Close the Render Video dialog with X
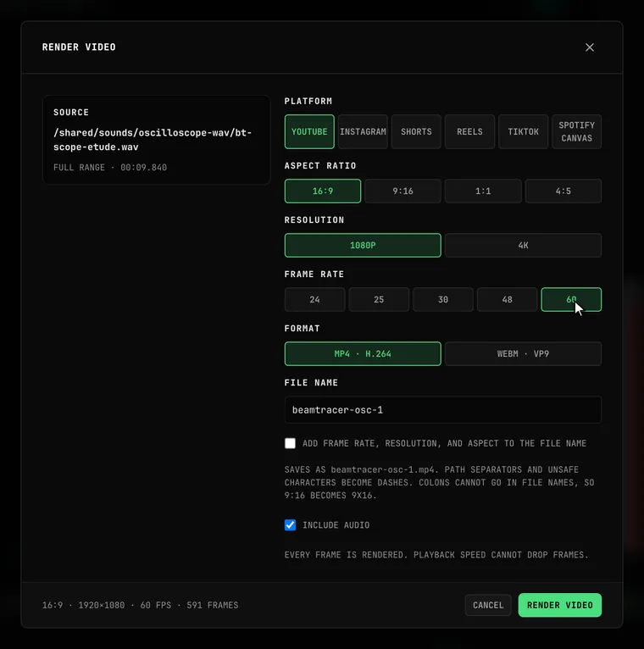The height and width of the screenshot is (649, 644). tap(590, 47)
